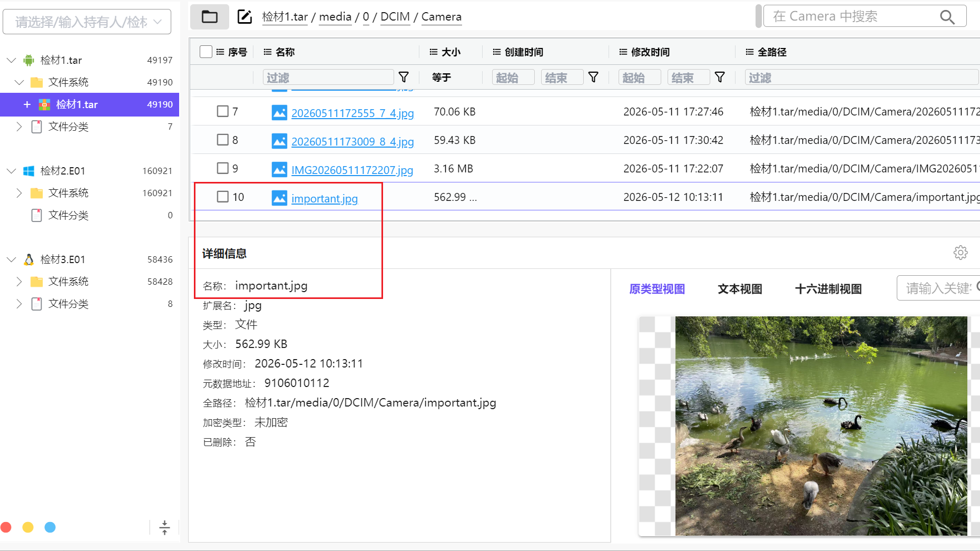Open the name column filter funnel
The height and width of the screenshot is (551, 980).
(x=404, y=78)
